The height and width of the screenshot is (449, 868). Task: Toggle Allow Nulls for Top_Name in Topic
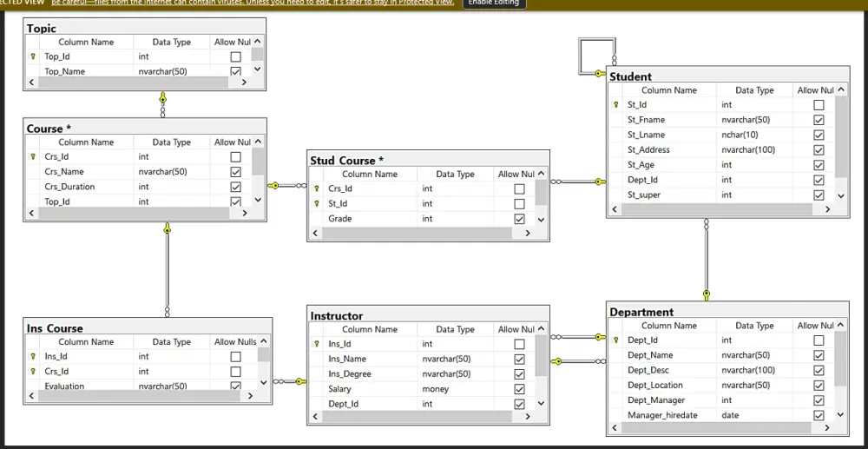(236, 71)
